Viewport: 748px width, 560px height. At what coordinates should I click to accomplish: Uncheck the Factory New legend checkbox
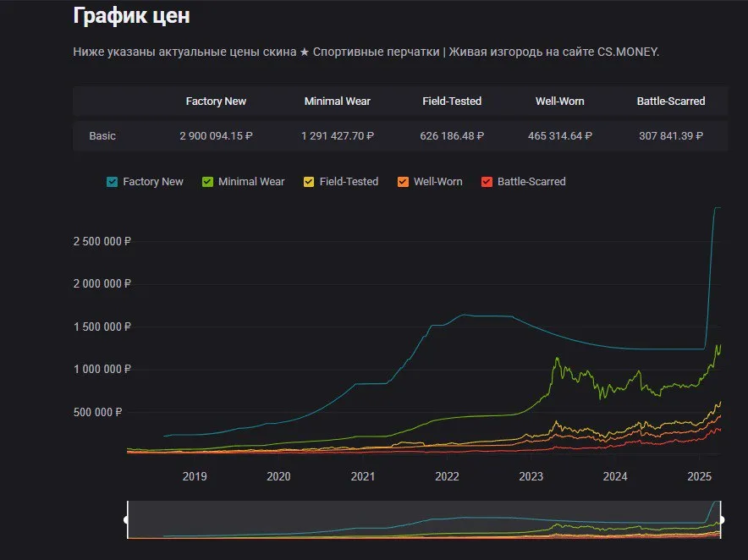coord(112,182)
